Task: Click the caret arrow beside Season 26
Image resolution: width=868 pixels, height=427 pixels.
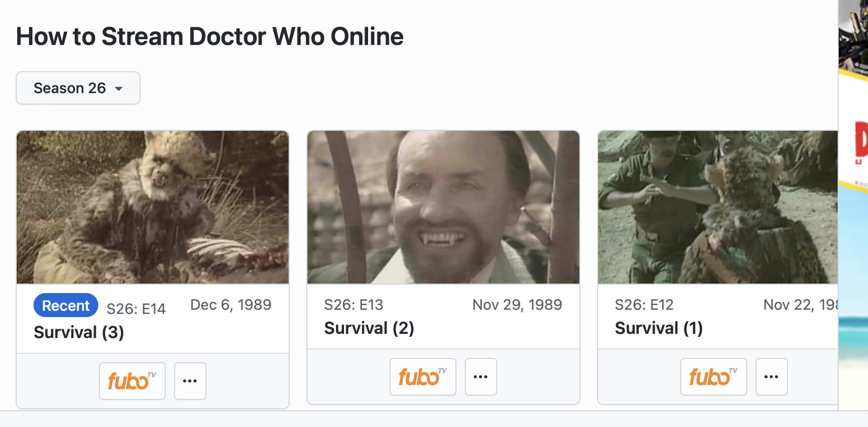Action: tap(119, 89)
